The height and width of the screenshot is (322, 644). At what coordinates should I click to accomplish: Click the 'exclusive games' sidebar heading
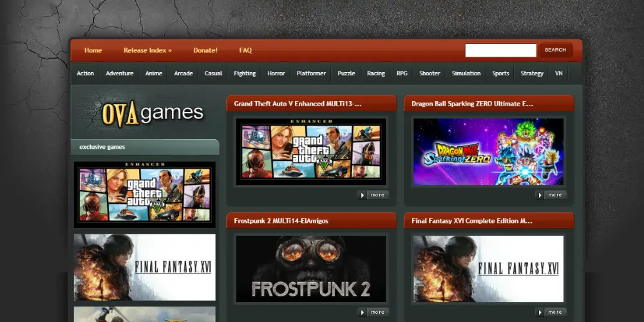pyautogui.click(x=102, y=147)
